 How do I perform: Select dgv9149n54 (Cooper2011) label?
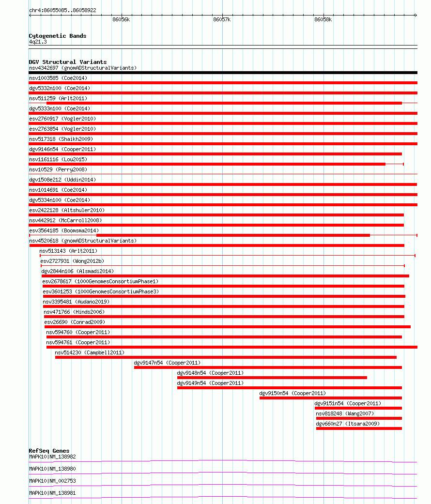(210, 383)
